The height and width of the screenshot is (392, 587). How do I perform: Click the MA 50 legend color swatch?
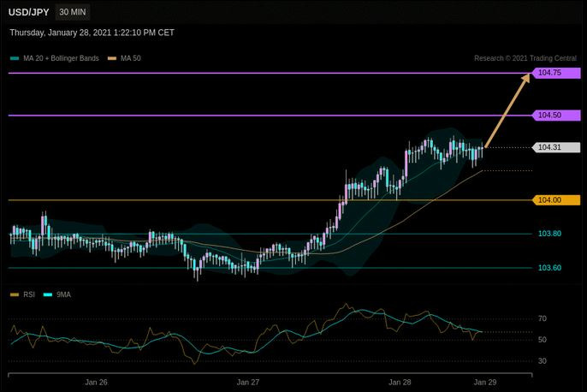pos(112,58)
